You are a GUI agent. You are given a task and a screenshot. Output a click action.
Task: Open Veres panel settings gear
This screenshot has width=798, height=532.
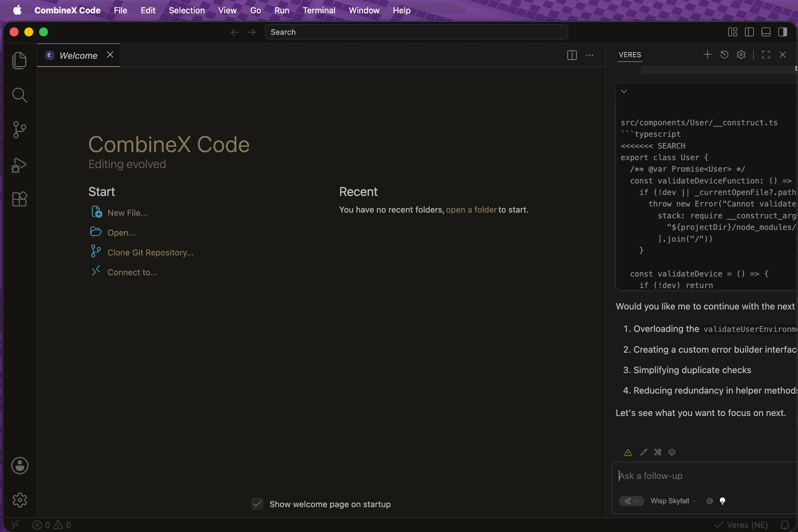pos(741,55)
